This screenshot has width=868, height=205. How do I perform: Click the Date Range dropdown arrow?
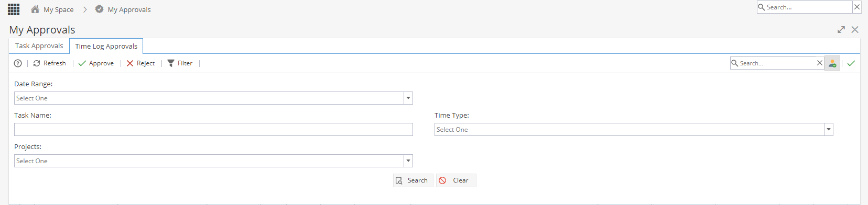(408, 98)
